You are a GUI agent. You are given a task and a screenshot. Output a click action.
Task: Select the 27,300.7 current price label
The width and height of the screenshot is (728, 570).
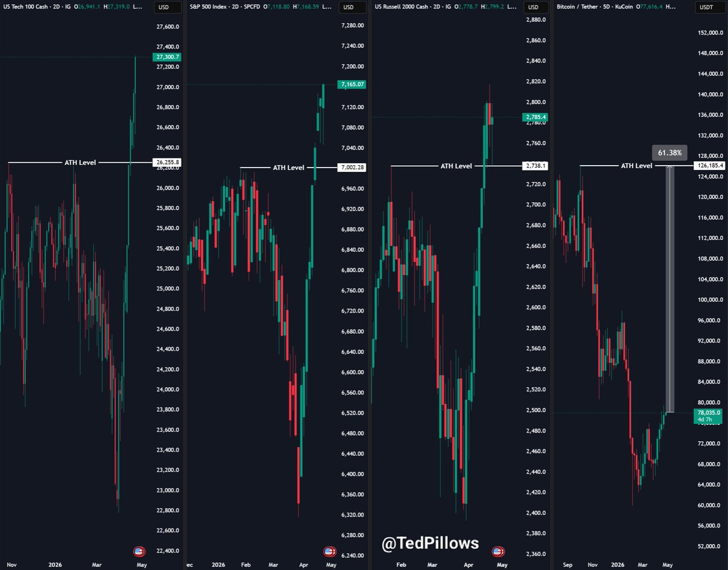(x=168, y=57)
